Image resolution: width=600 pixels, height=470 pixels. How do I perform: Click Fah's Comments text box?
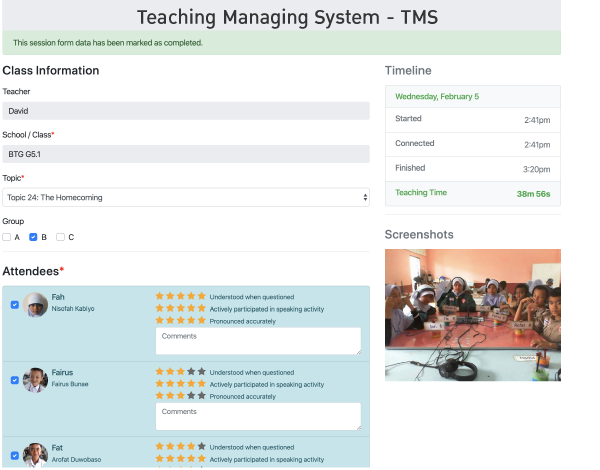pyautogui.click(x=258, y=341)
